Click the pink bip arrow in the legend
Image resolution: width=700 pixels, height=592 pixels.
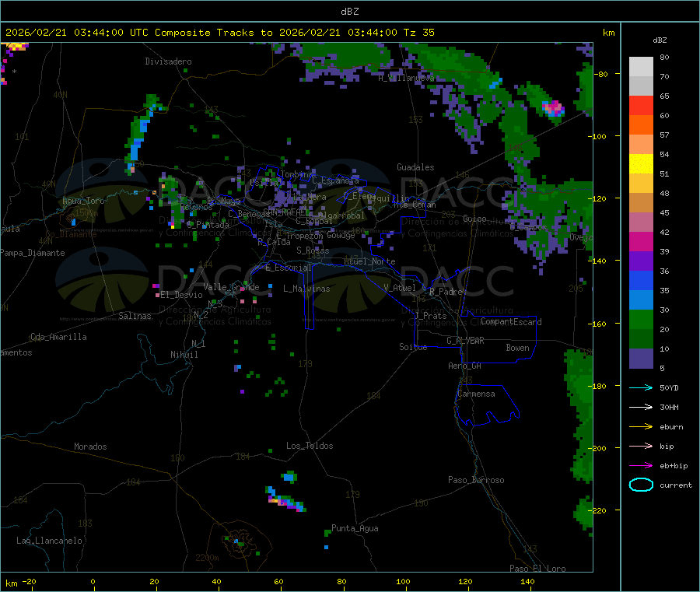click(x=641, y=446)
